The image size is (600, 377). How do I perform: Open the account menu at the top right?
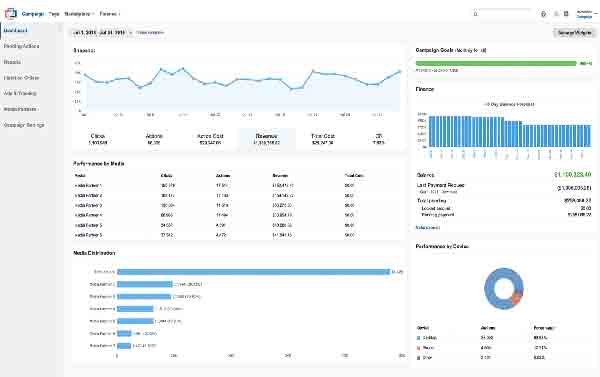click(586, 14)
